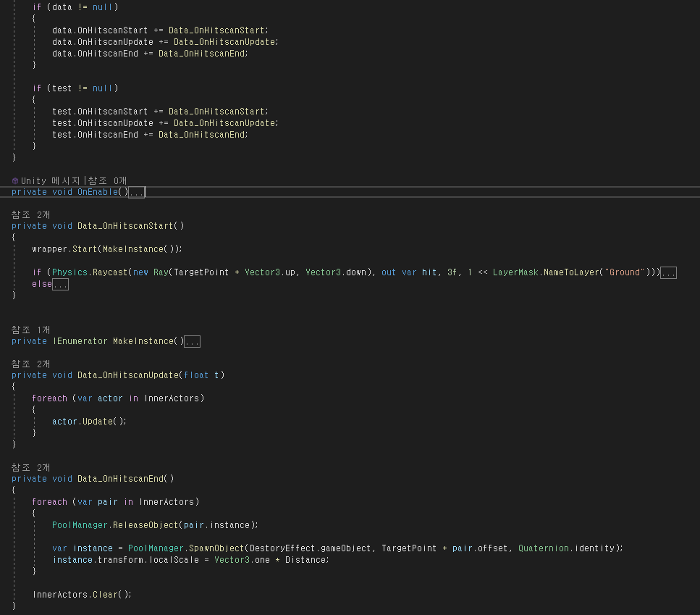700x615 pixels.
Task: Click the wrapper.Start(MakeInstance()) call
Action: [x=106, y=248]
